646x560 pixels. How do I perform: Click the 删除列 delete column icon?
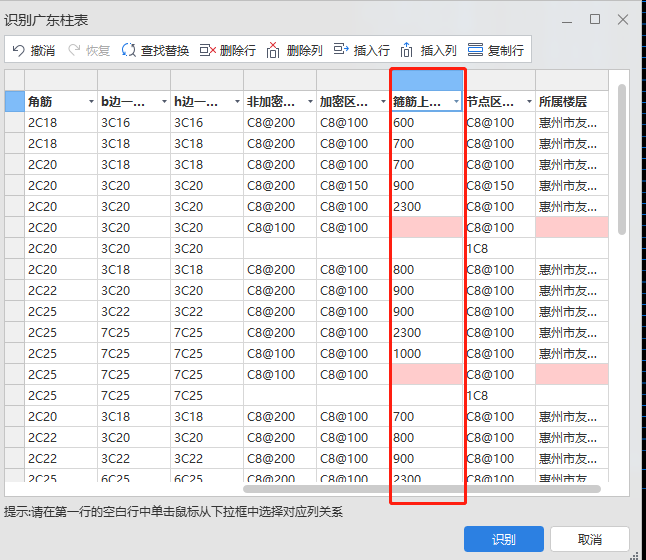(273, 50)
